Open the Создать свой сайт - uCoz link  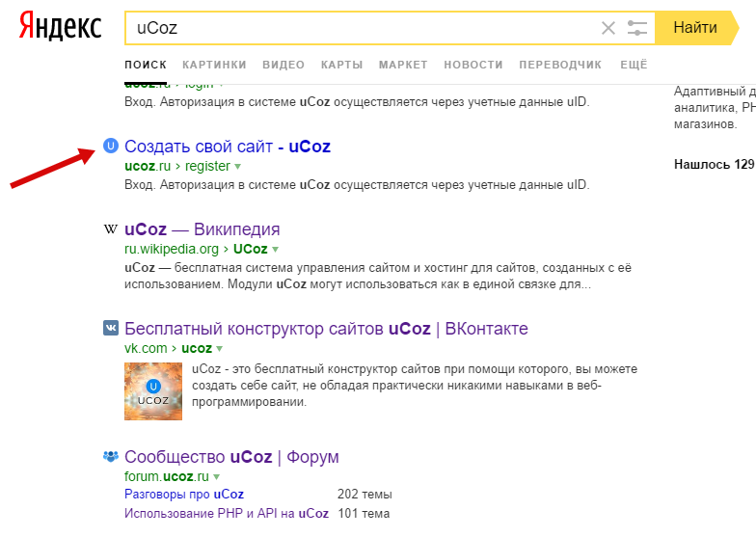pyautogui.click(x=228, y=147)
